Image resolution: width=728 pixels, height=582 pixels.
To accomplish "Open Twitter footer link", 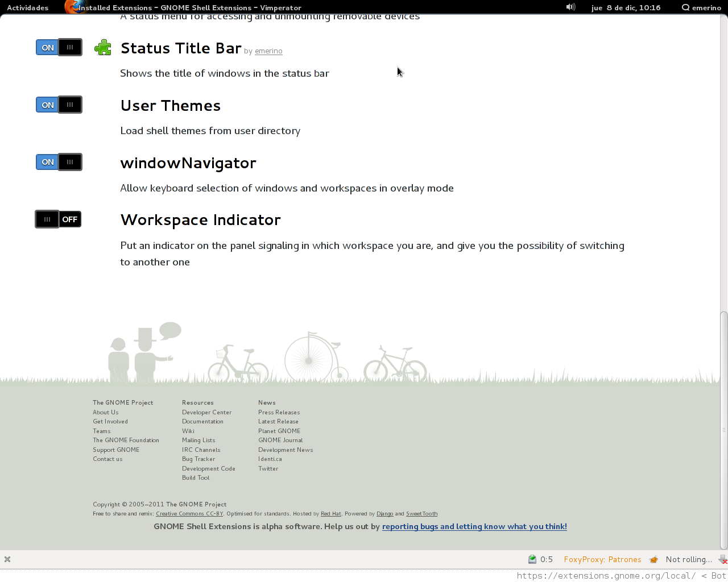I will (268, 468).
